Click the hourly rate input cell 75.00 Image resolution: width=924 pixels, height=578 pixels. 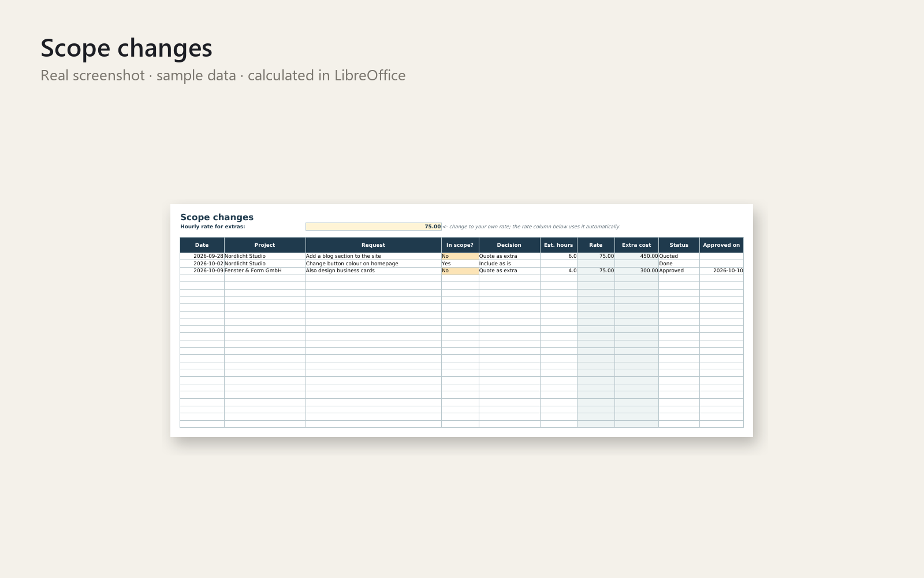point(373,227)
